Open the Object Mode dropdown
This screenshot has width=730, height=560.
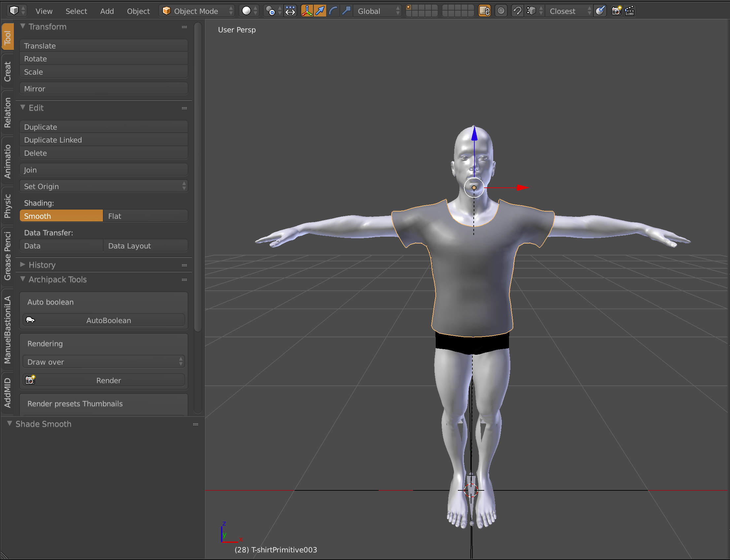(197, 11)
